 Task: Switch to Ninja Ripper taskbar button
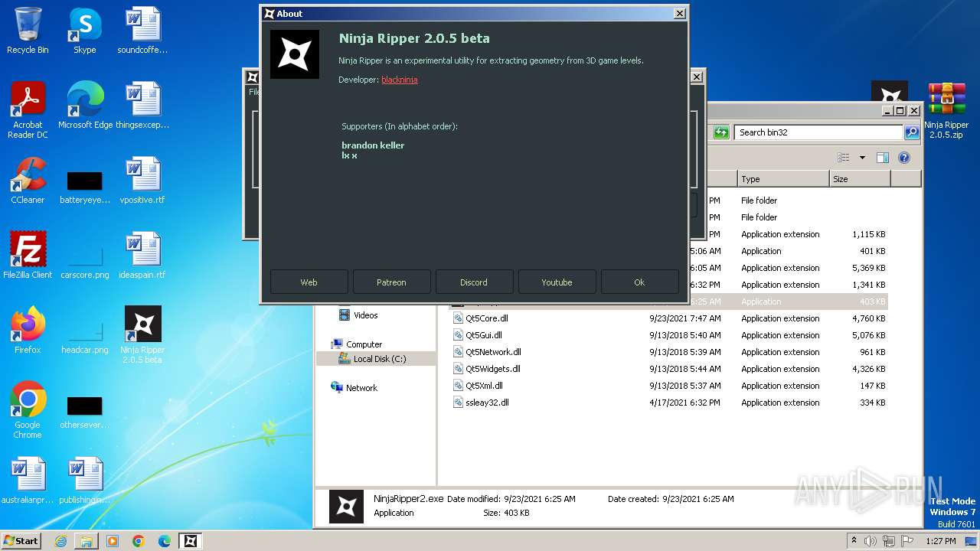pyautogui.click(x=191, y=541)
